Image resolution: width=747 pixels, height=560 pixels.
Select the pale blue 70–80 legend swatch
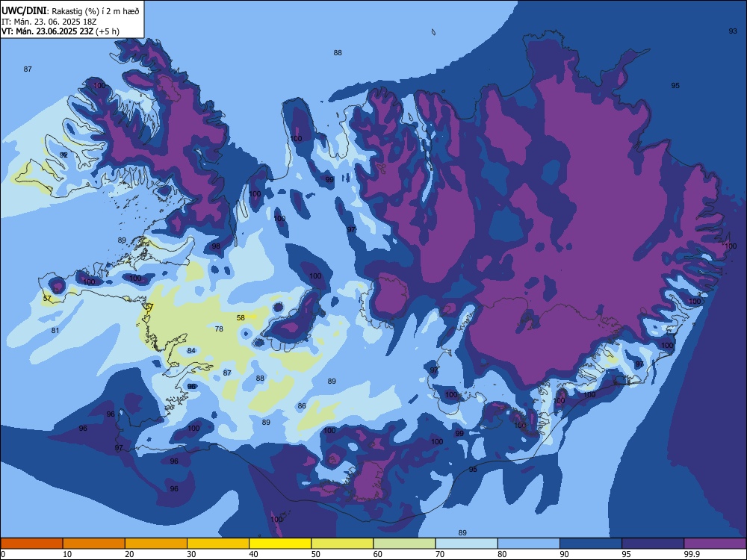(466, 544)
